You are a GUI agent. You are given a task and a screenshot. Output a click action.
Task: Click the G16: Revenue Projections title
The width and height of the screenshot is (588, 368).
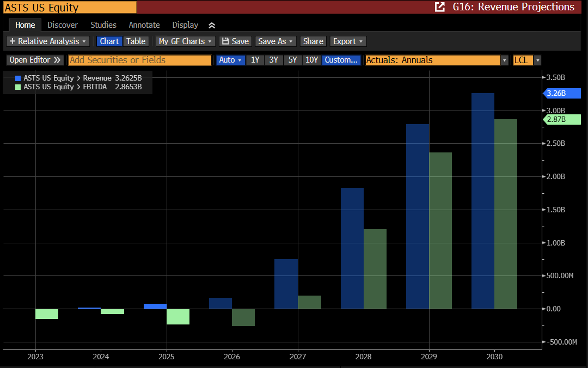[513, 7]
